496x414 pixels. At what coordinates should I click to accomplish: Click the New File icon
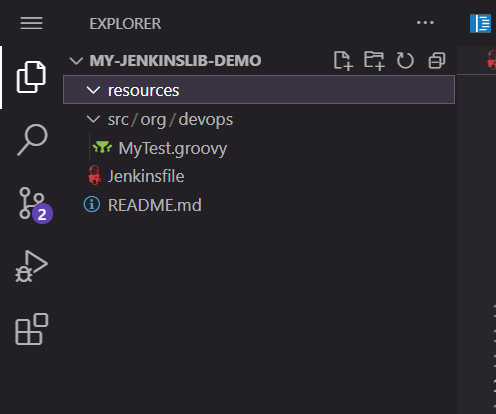coord(343,61)
